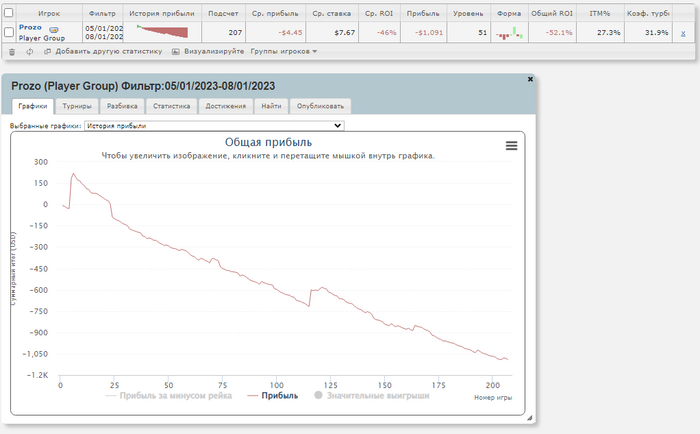700x434 pixels.
Task: Open the Prozo player link
Action: [30, 27]
